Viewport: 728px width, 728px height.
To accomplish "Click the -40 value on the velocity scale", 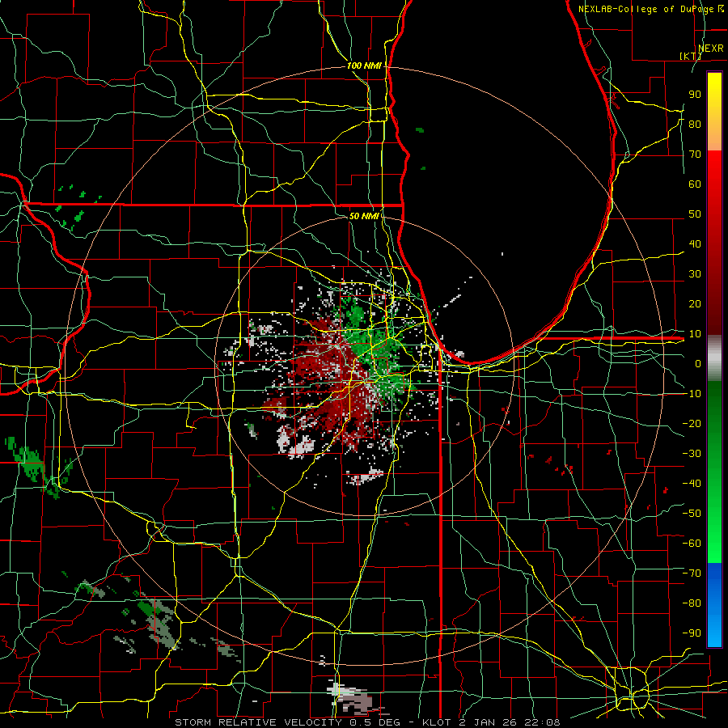I will coord(692,484).
